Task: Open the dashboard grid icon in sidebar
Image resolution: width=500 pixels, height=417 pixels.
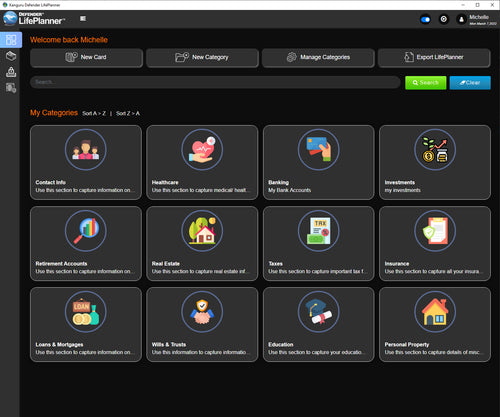Action: pos(11,40)
